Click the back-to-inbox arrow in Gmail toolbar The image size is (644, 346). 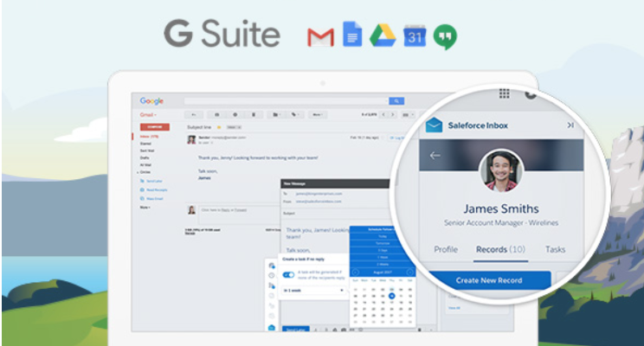(x=194, y=115)
